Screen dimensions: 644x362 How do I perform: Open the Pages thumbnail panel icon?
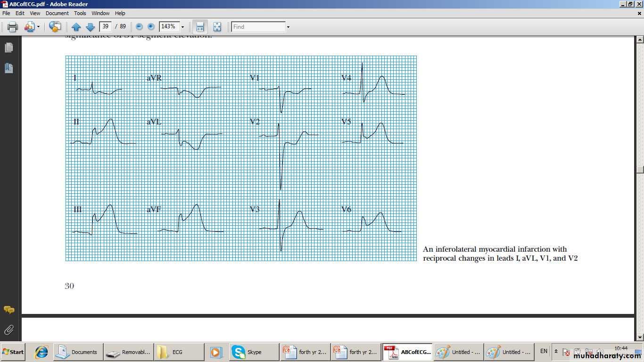tap(8, 48)
